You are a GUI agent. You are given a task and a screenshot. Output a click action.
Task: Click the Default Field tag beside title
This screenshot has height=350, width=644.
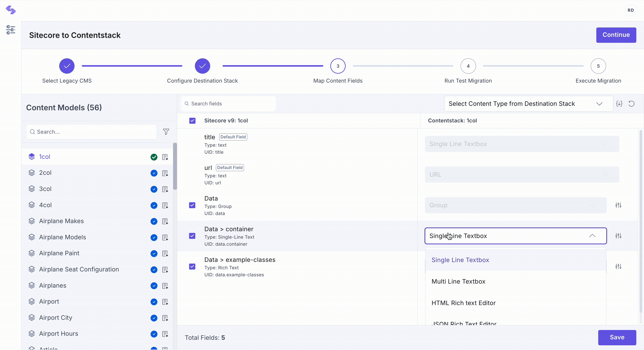tap(233, 137)
